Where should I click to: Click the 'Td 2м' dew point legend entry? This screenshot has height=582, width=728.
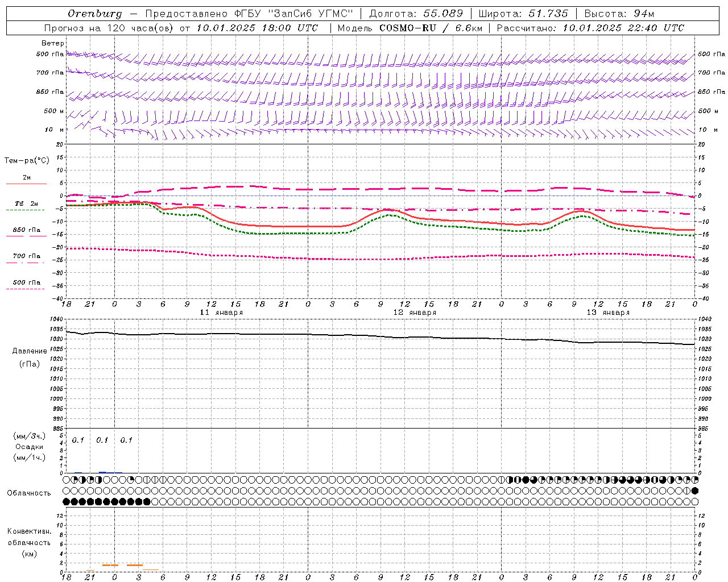click(26, 203)
